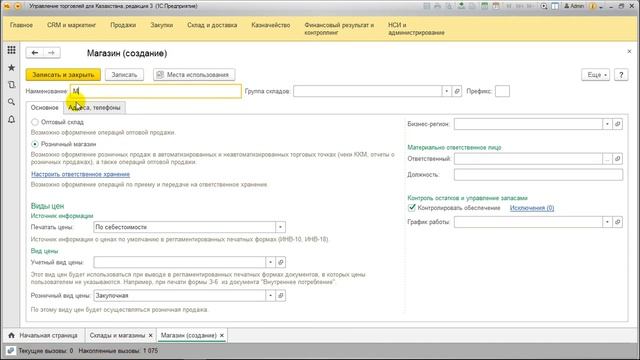Open НСИ и администрирование section
The width and height of the screenshot is (640, 360).
(416, 29)
